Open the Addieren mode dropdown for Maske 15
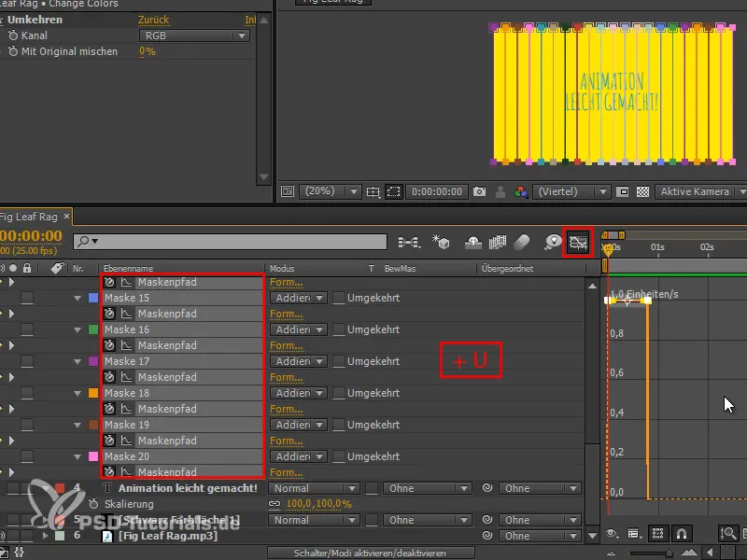 tap(299, 298)
